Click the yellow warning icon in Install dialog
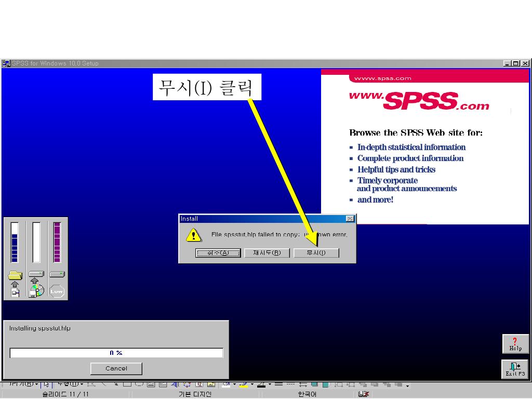The height and width of the screenshot is (399, 532). (194, 235)
